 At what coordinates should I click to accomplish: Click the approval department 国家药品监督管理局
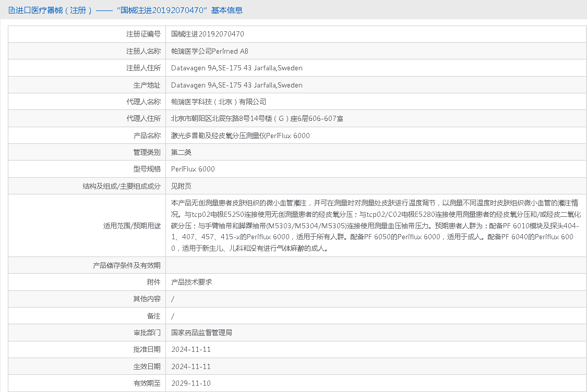(x=201, y=333)
